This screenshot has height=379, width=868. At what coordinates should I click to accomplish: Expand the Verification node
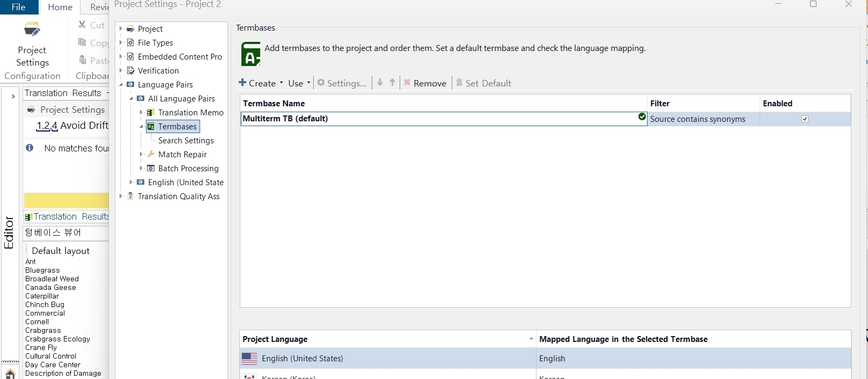(x=121, y=71)
